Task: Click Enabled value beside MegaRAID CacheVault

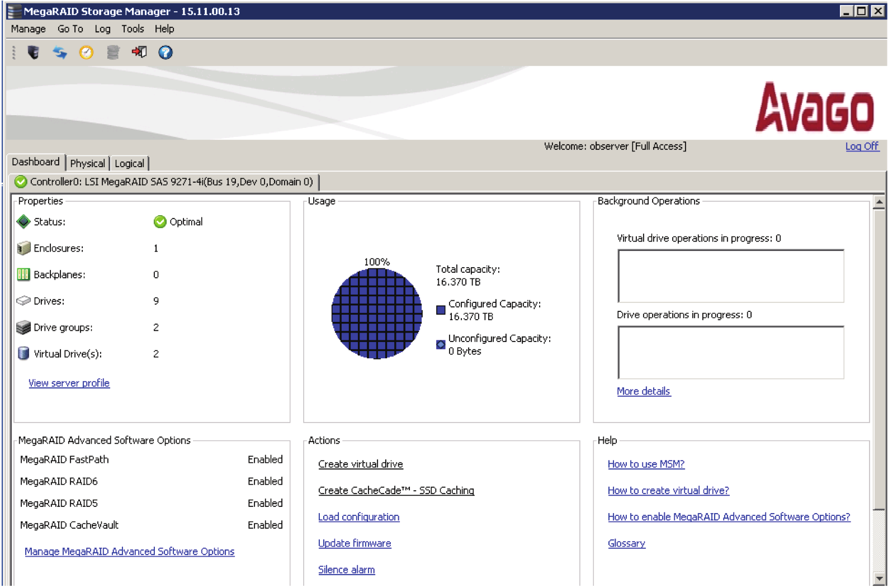Action: (265, 525)
